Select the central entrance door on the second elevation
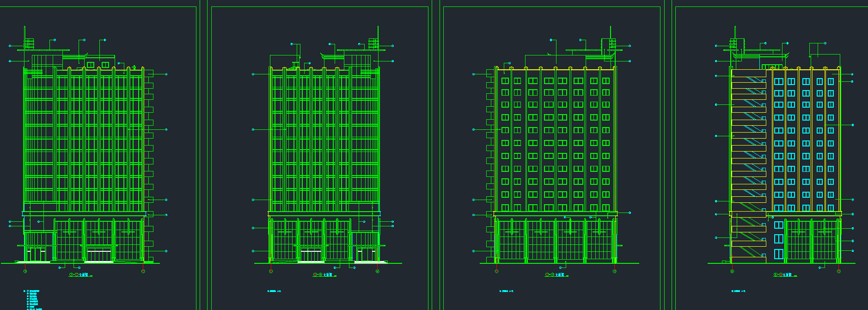868x310 pixels. 311,255
